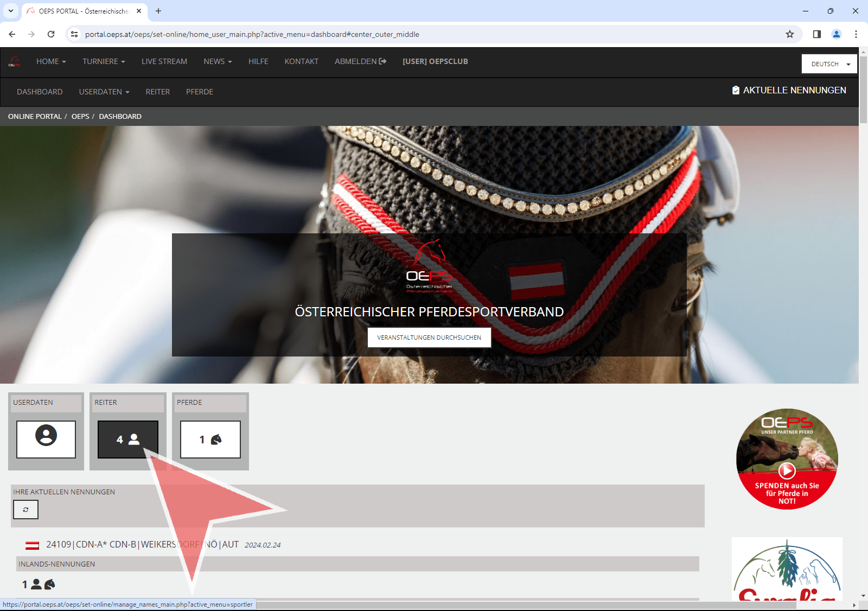Click the Chrome profile avatar icon
The width and height of the screenshot is (868, 611).
[837, 34]
